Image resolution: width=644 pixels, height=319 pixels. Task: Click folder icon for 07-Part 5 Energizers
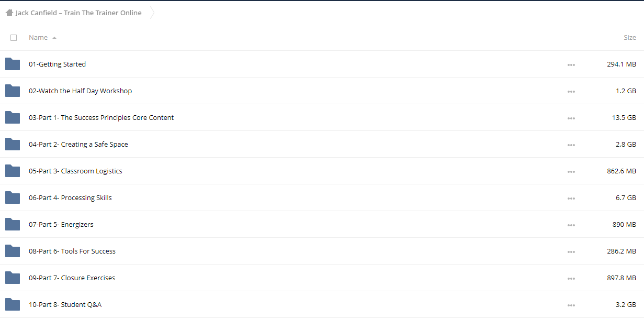click(x=13, y=224)
